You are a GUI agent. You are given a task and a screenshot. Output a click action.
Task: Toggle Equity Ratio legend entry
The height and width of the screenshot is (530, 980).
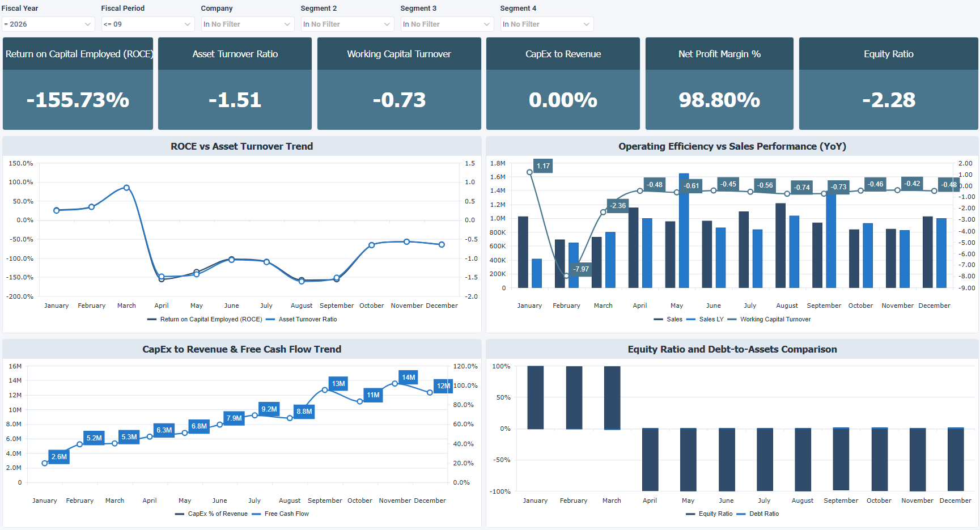coord(709,514)
